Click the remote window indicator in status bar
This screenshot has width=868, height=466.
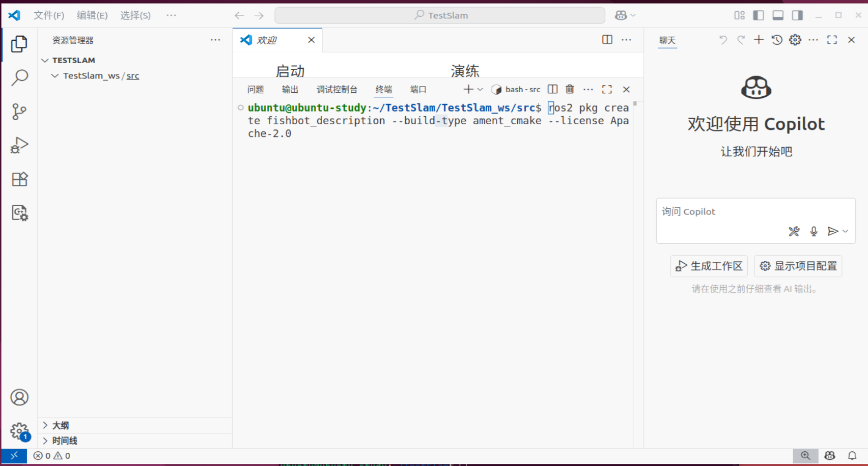click(14, 456)
